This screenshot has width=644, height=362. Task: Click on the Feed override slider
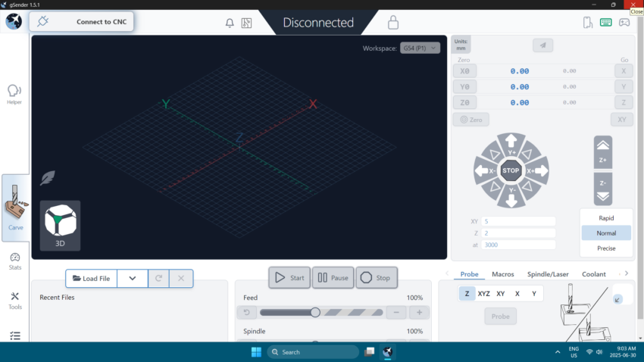point(321,312)
